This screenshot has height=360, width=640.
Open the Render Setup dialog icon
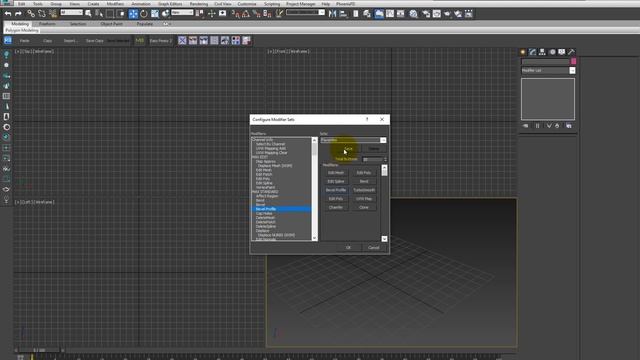pos(426,14)
